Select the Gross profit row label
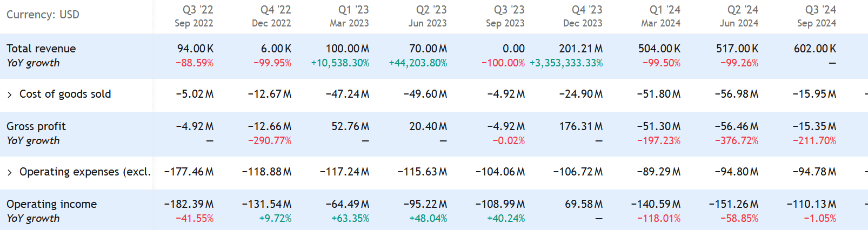Viewport: 868px width, 230px height. click(36, 126)
